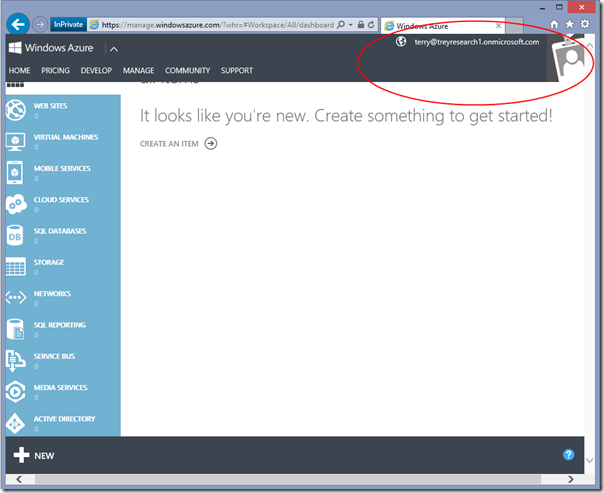
Task: Open browser Tools gear icon
Action: (585, 24)
